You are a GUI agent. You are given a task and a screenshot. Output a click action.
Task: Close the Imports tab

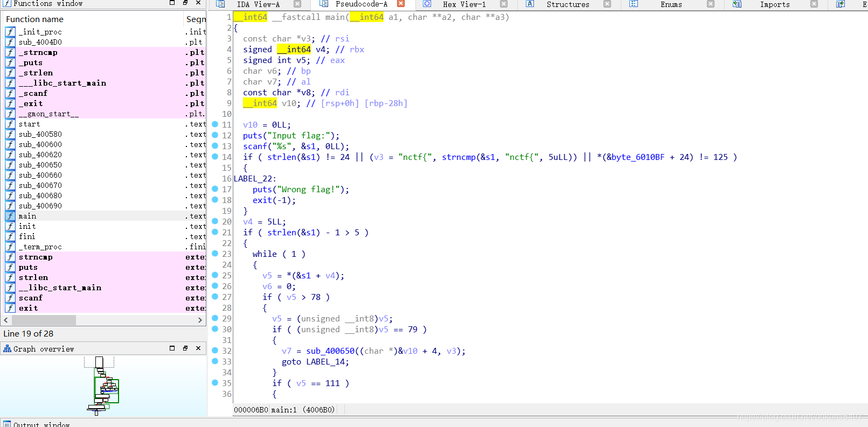point(814,4)
